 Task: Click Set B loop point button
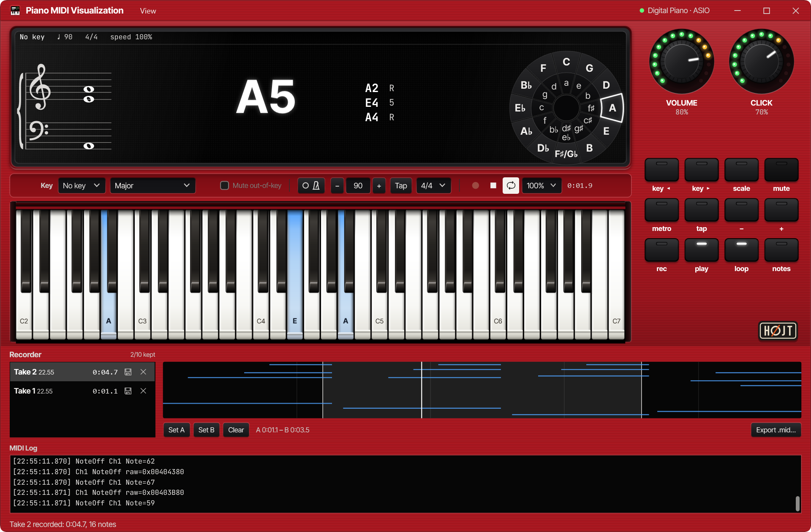(x=207, y=430)
